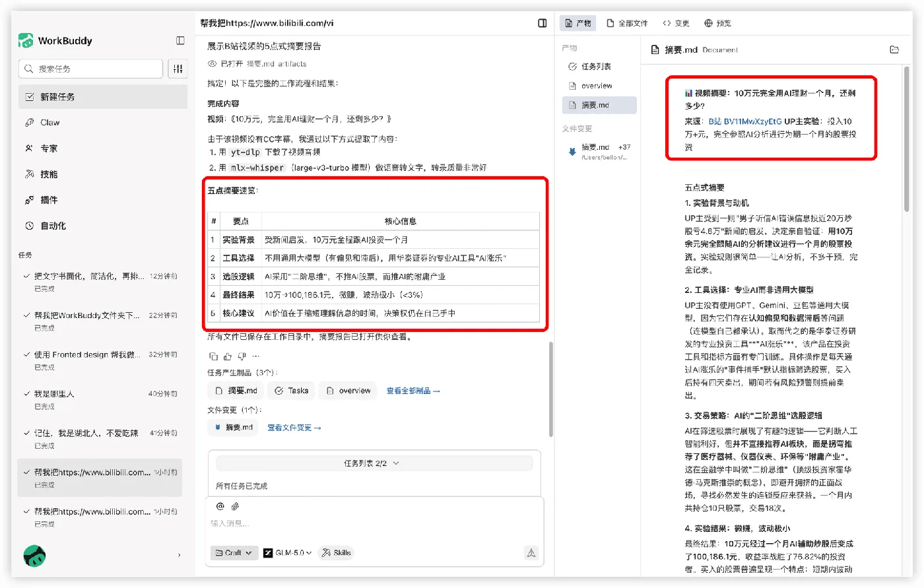Focus the 输入消息 message input
This screenshot has width=924, height=588.
[375, 523]
